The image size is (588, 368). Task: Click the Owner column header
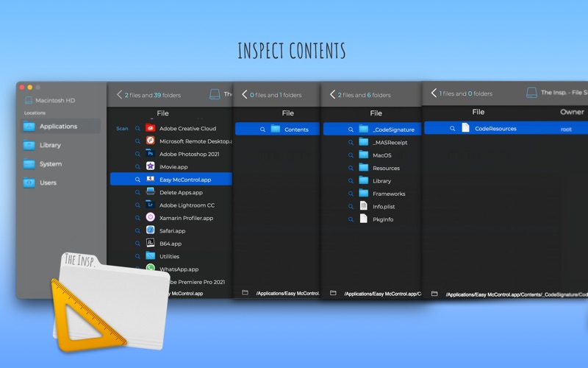click(572, 112)
